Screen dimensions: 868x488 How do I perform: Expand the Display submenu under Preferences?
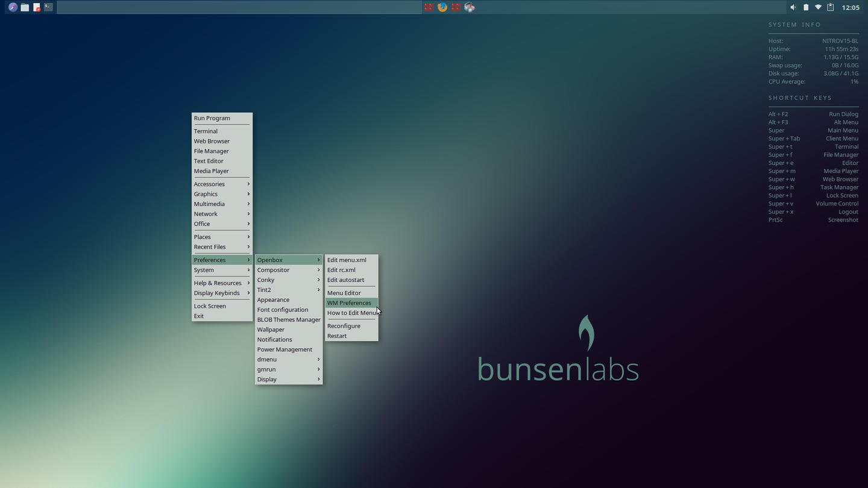pyautogui.click(x=289, y=379)
